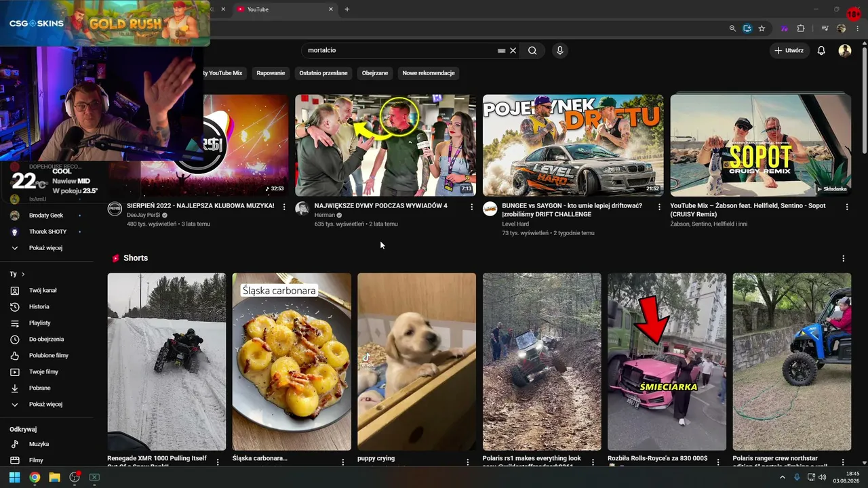Image resolution: width=868 pixels, height=488 pixels.
Task: Open options for NAJWIĘKSZE DYMY video
Action: [472, 207]
